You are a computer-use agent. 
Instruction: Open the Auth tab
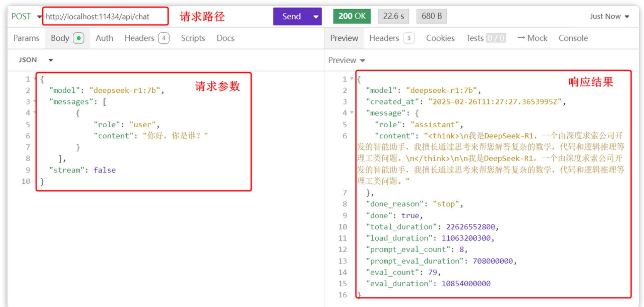(x=104, y=38)
